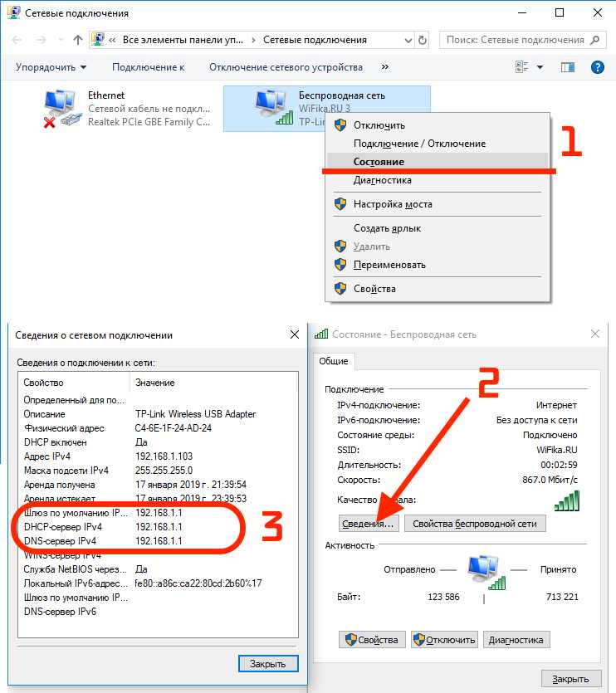Click Все элементы панели уп... breadcrumb
The image size is (616, 693).
[x=183, y=40]
